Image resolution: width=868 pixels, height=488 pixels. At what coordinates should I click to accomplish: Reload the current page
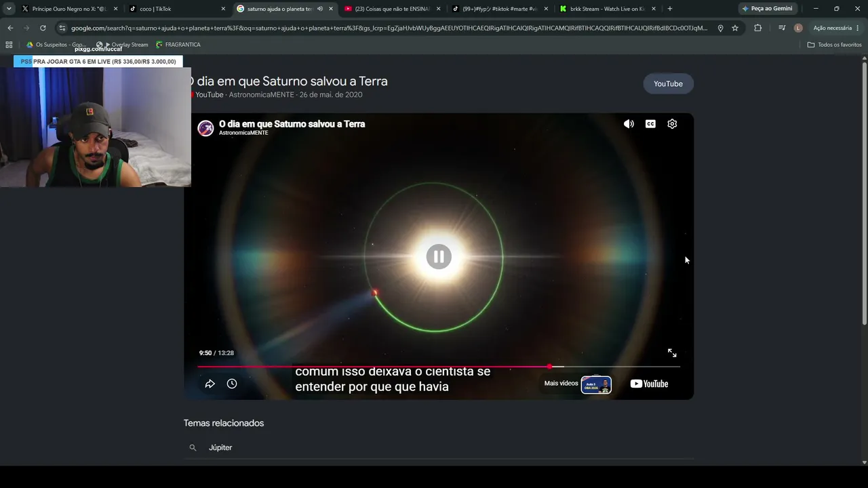point(43,28)
